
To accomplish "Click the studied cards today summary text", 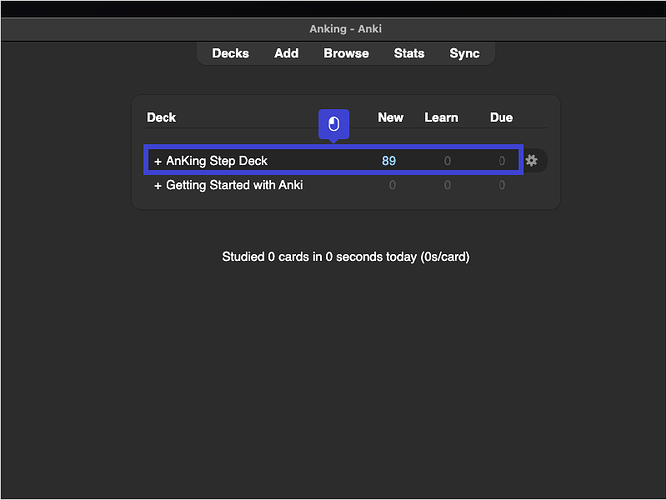I will [x=345, y=257].
